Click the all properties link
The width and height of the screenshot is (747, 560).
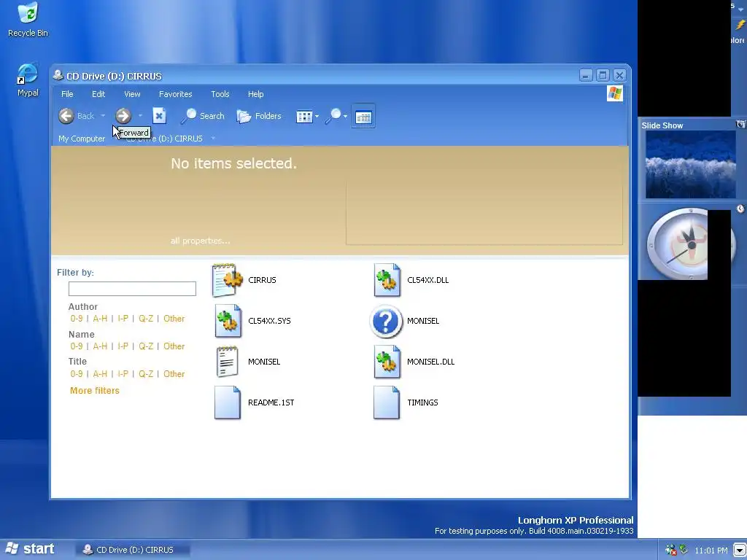(200, 241)
